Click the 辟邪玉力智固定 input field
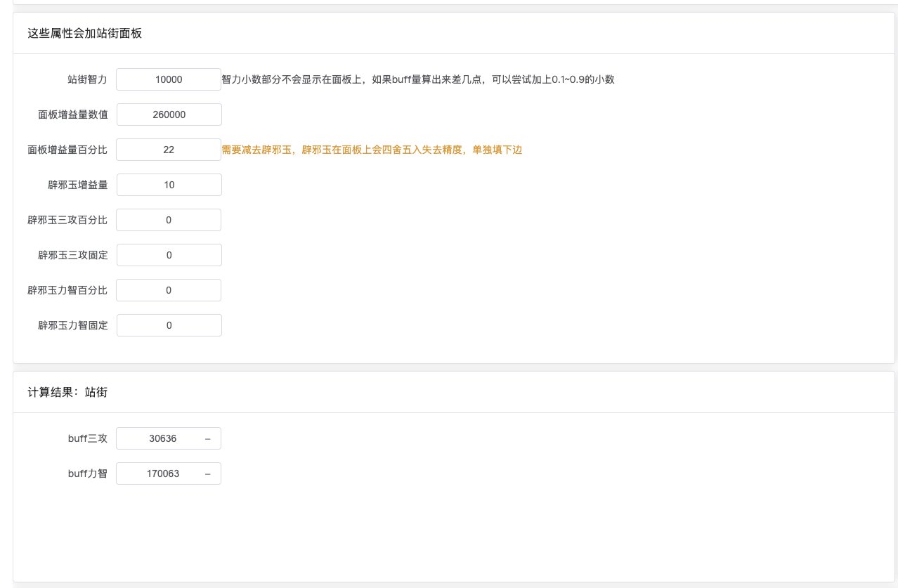Image resolution: width=898 pixels, height=588 pixels. (169, 325)
